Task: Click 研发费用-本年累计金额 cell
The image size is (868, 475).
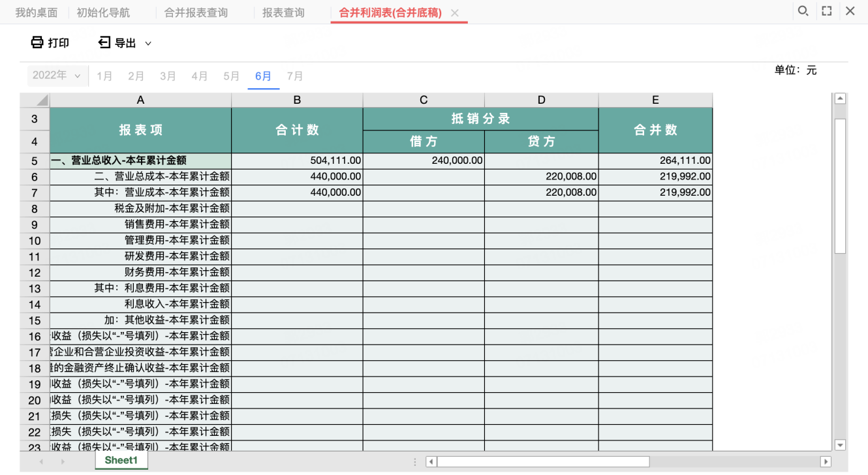Action: (x=140, y=256)
